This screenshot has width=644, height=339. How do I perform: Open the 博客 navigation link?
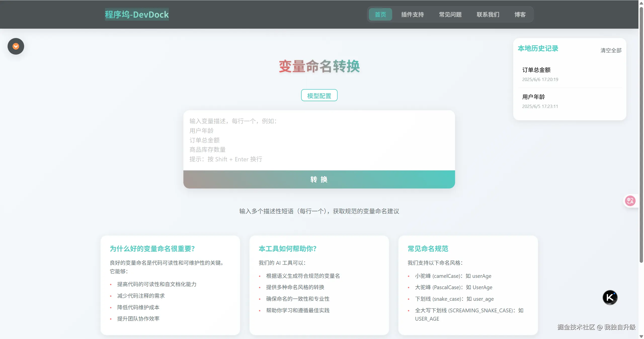pyautogui.click(x=520, y=14)
